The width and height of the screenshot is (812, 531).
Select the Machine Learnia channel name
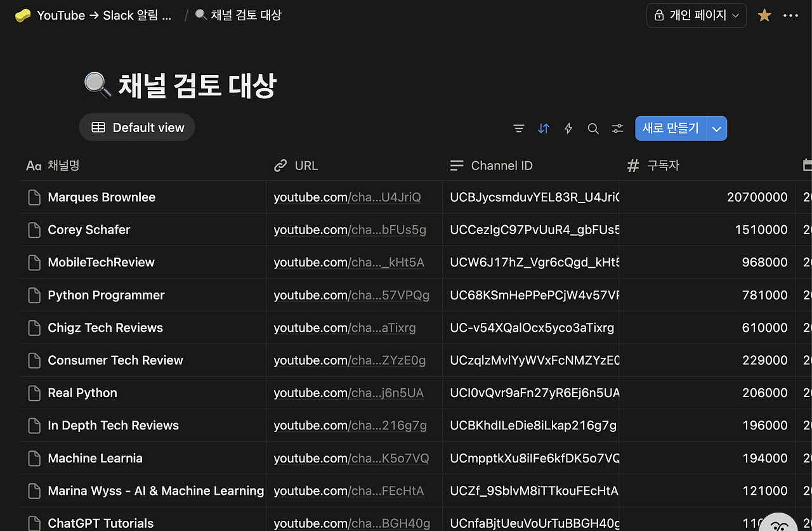point(95,458)
